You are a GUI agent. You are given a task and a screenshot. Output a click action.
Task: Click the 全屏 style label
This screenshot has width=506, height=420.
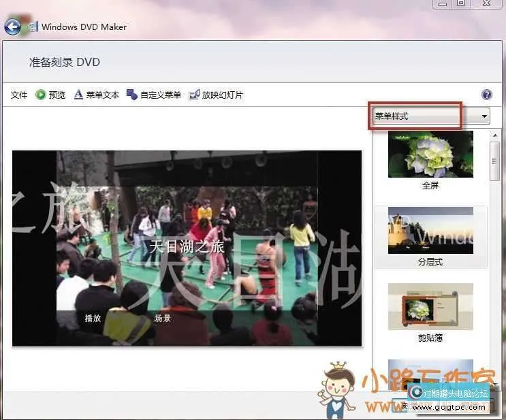(x=430, y=185)
